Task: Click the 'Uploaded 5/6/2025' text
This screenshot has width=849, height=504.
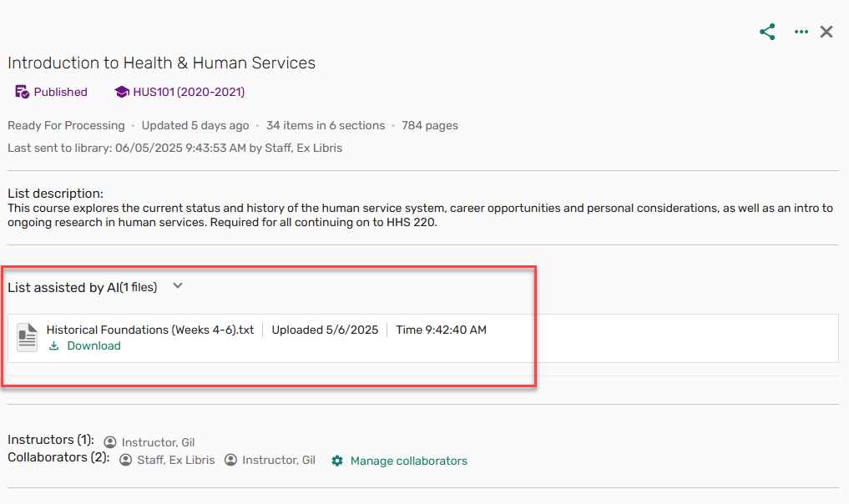Action: point(325,330)
